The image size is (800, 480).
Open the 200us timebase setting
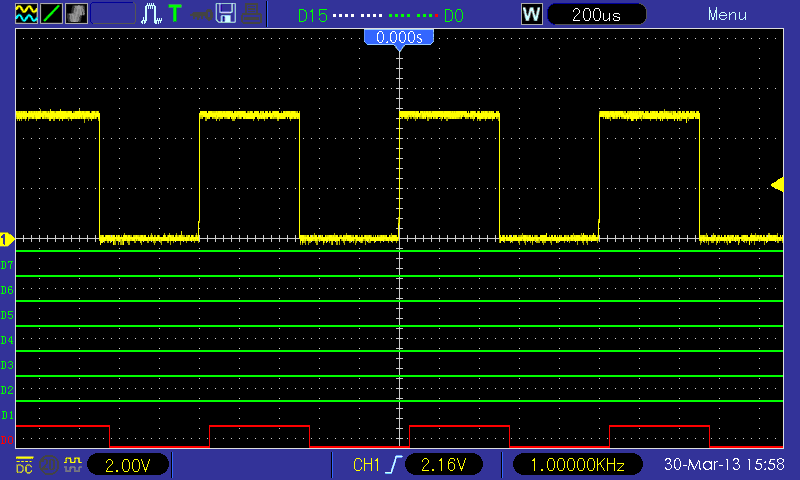(596, 14)
